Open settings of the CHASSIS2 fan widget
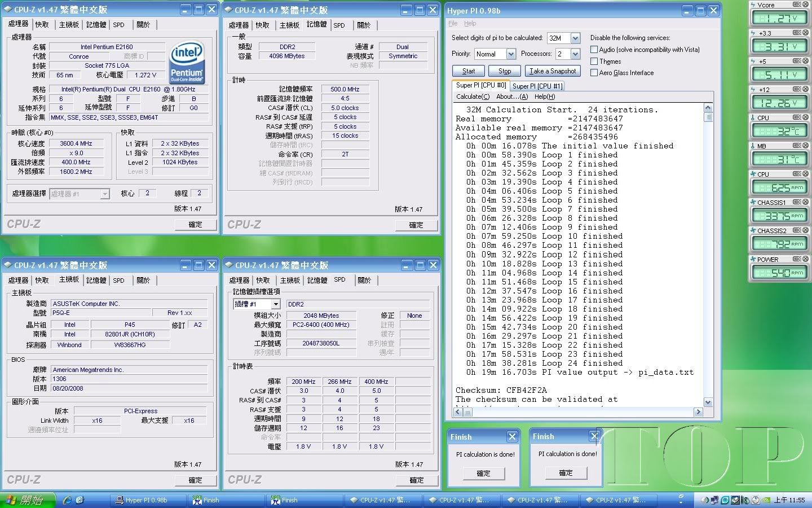 coord(797,230)
